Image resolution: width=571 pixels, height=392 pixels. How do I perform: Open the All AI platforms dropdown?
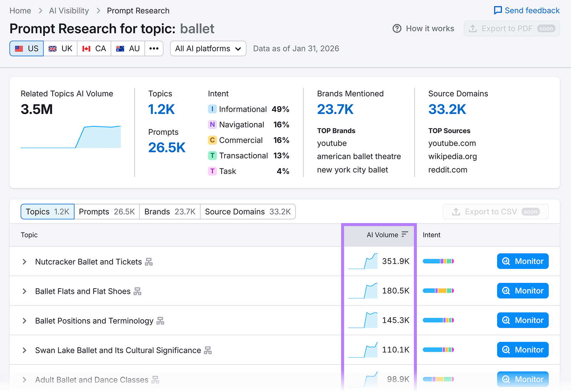[x=208, y=49]
